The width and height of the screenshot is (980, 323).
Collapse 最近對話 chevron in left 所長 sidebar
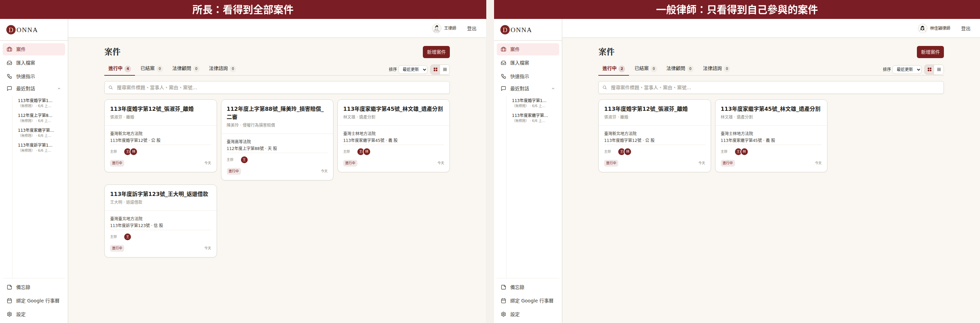(x=59, y=89)
